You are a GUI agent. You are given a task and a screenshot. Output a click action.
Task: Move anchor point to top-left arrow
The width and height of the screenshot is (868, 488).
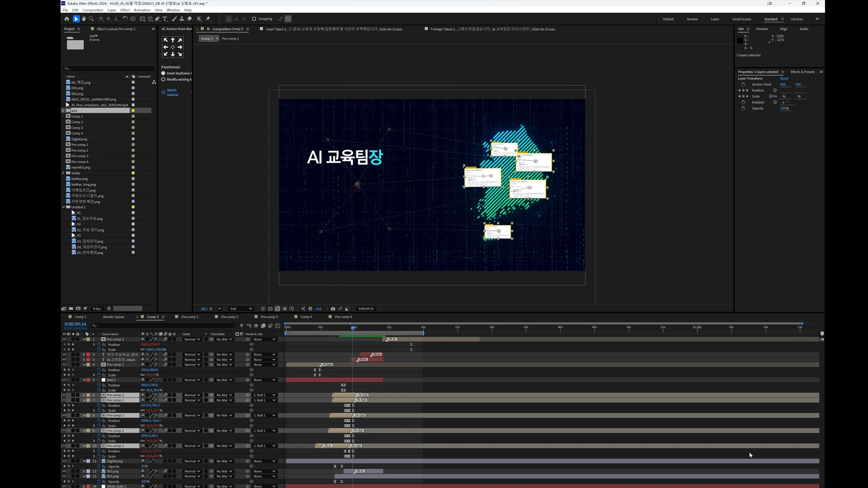(165, 40)
